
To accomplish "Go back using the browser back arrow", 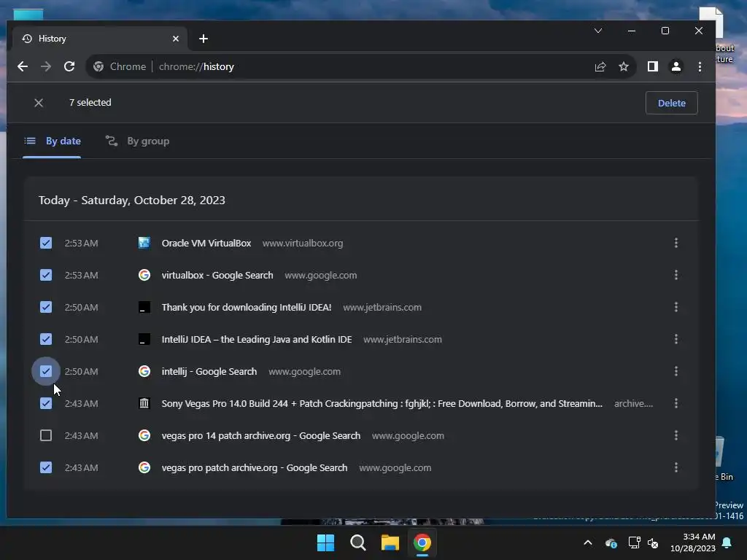I will [23, 66].
